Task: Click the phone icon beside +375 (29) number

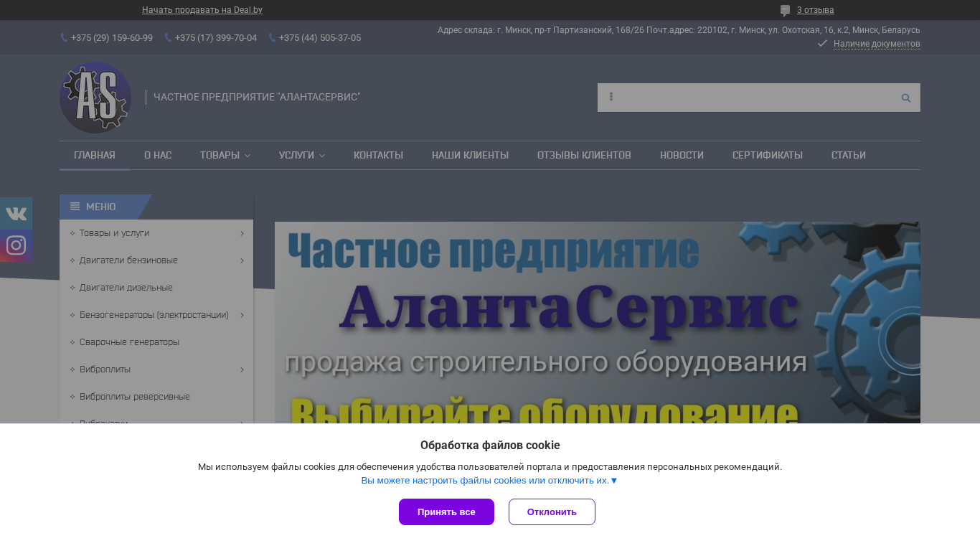Action: pyautogui.click(x=64, y=38)
